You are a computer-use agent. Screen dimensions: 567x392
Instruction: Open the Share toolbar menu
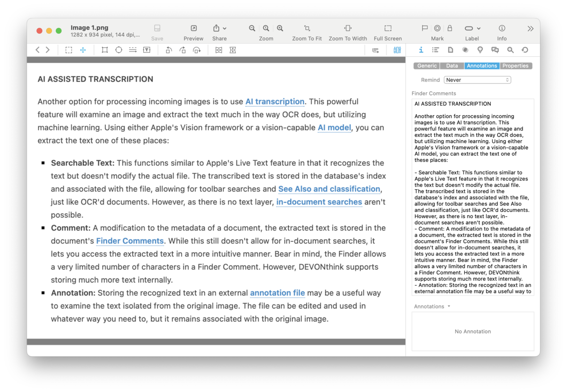(x=219, y=28)
